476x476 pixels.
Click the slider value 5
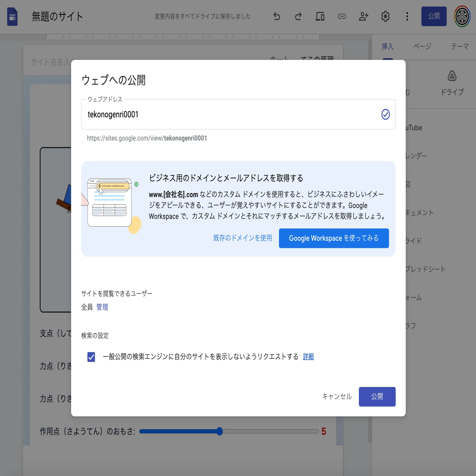pos(324,431)
